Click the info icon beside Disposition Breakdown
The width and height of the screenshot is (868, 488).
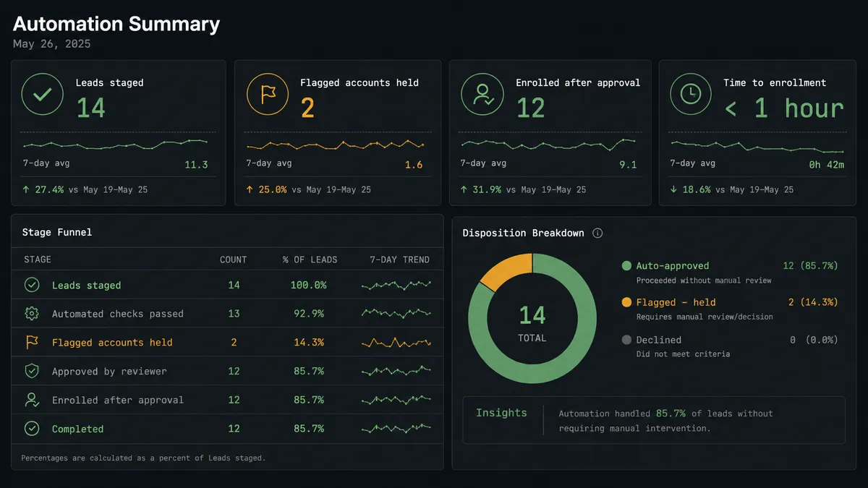tap(597, 233)
